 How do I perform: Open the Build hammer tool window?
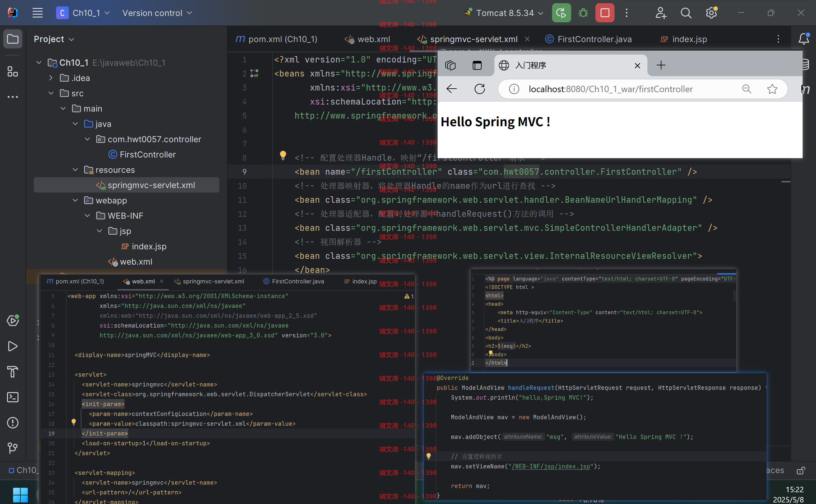pyautogui.click(x=13, y=371)
